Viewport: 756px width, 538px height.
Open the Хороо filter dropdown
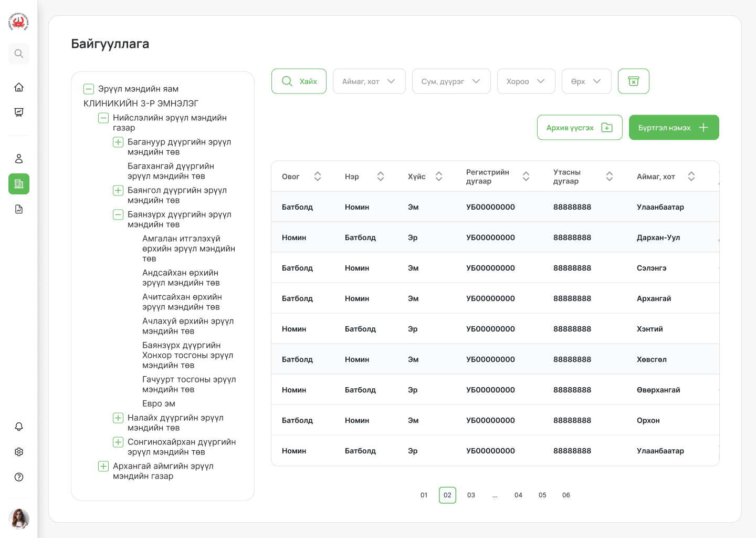(526, 81)
